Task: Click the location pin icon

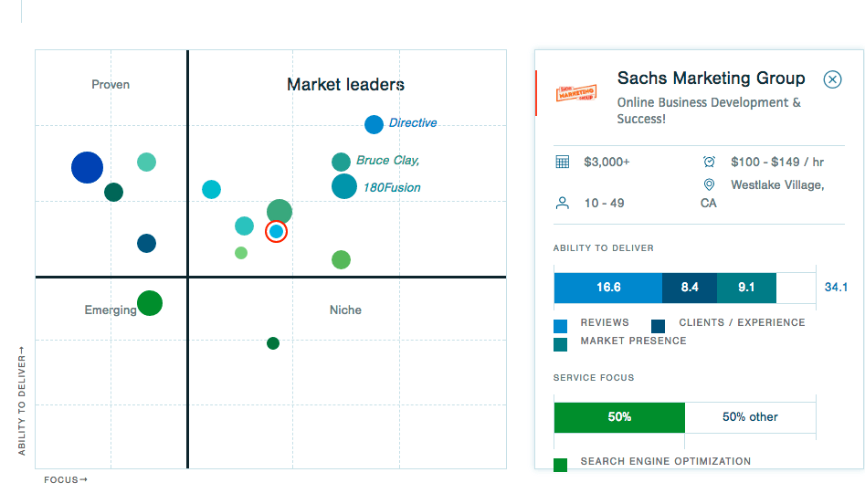Action: [x=709, y=185]
